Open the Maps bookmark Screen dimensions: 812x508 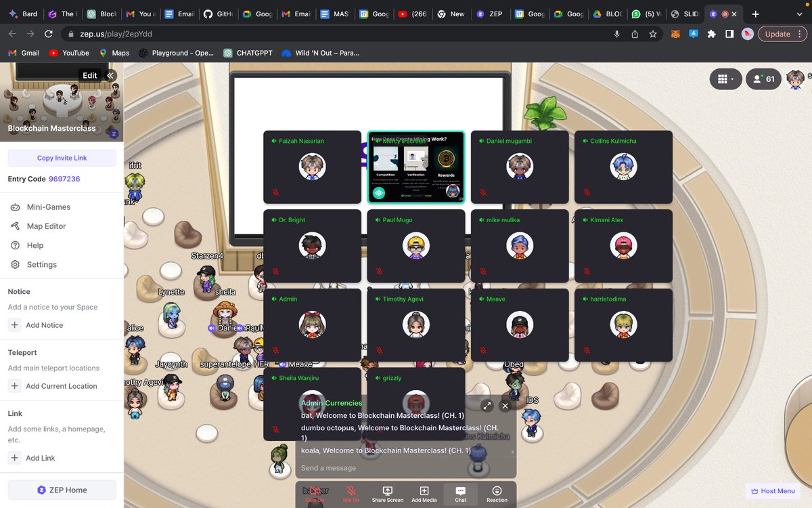point(114,53)
